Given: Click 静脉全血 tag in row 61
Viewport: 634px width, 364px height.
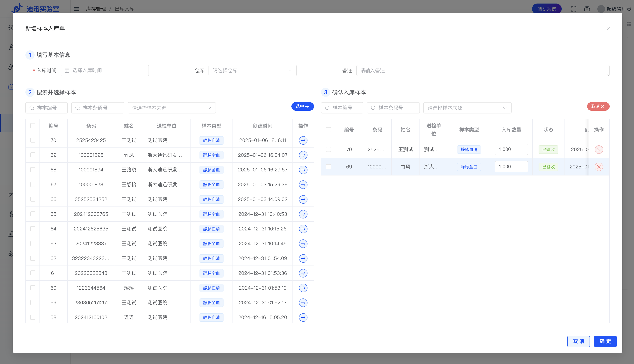Looking at the screenshot, I should coord(211,273).
